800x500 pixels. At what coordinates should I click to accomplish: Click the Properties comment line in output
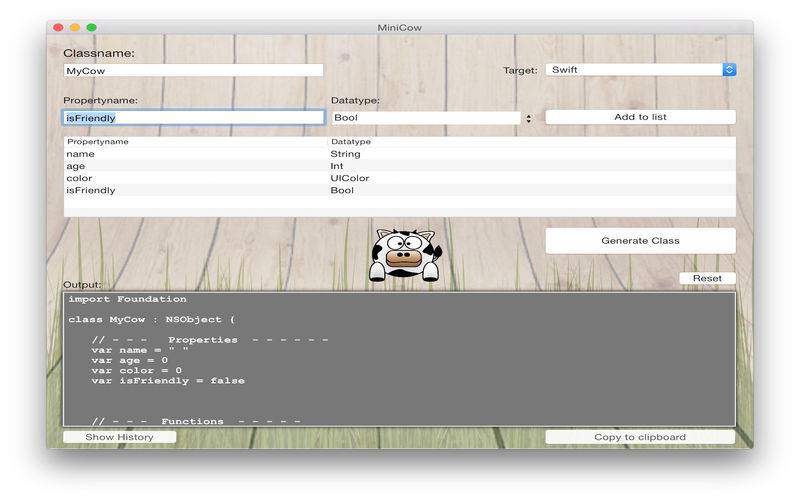pos(210,340)
